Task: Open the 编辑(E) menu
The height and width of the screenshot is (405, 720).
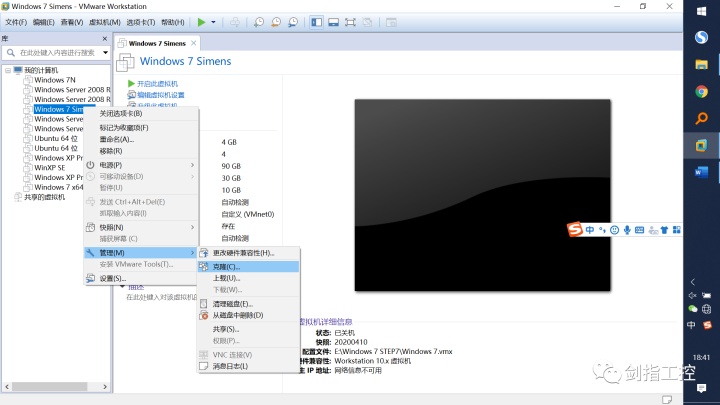Action: pyautogui.click(x=44, y=22)
